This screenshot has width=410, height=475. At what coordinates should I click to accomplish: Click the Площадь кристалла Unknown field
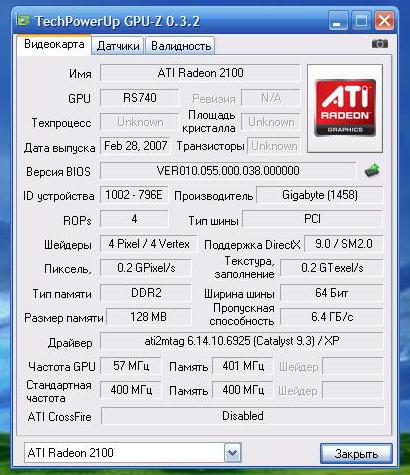[270, 122]
